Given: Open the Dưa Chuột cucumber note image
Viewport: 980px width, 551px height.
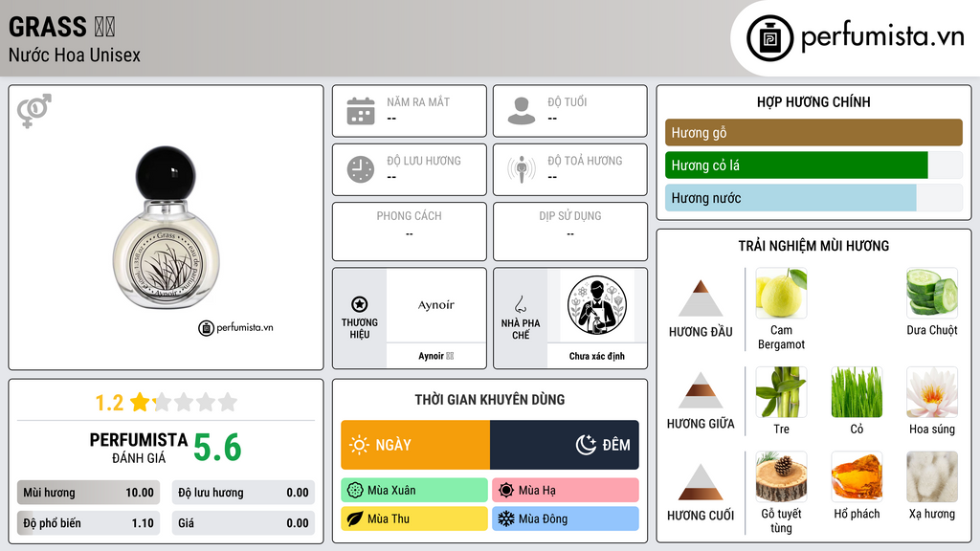Looking at the screenshot, I should click(932, 293).
